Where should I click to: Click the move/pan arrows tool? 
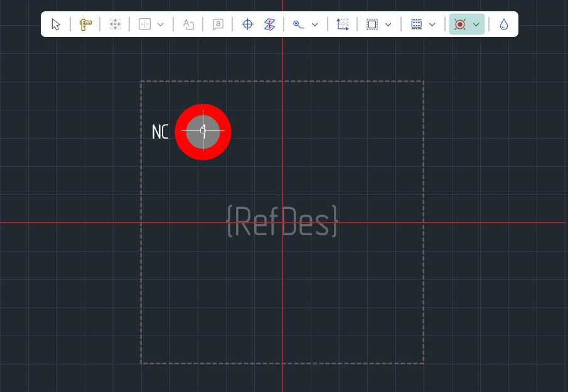tap(115, 24)
